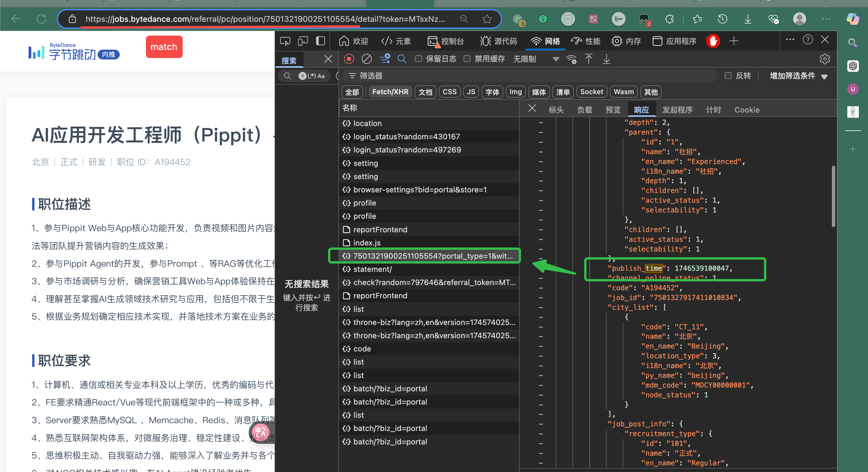Open DevTools more options ellipsis

[790, 40]
